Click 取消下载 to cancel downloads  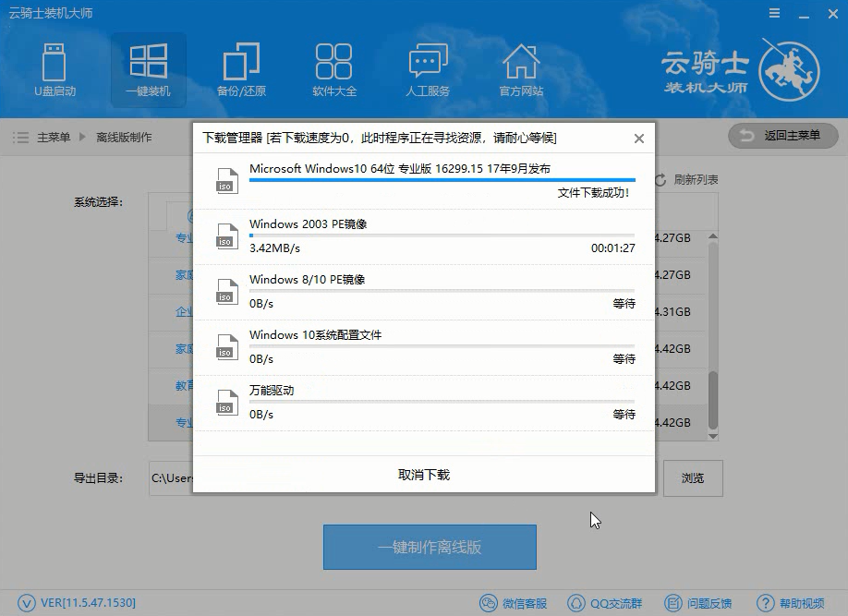click(424, 475)
